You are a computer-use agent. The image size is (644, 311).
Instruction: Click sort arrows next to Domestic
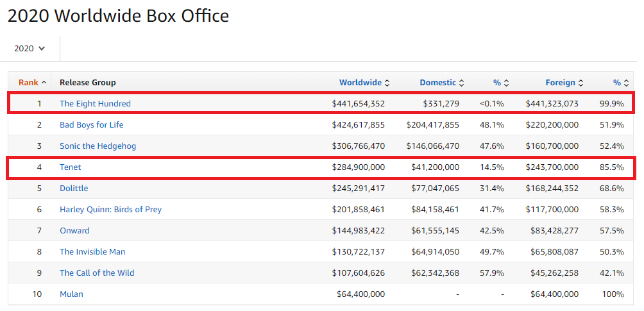click(x=462, y=83)
